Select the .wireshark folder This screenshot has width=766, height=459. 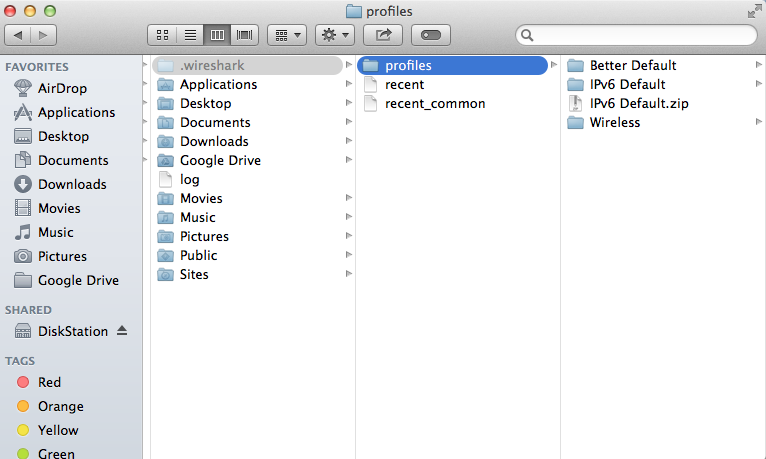[247, 65]
